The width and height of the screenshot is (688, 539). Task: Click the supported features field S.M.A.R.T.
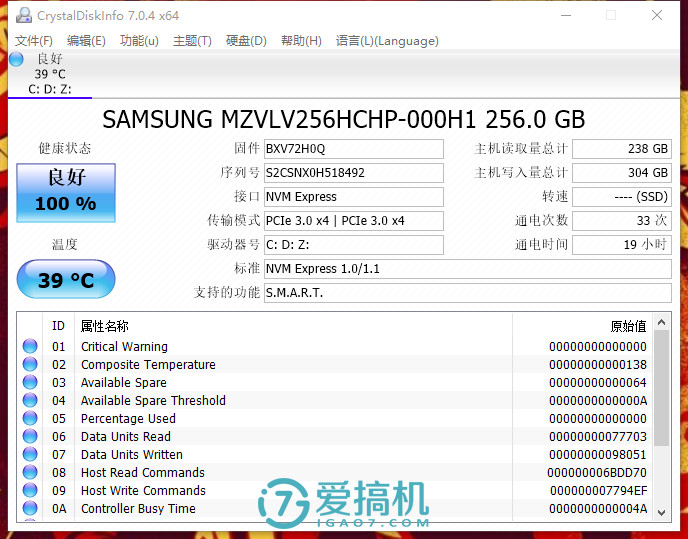pyautogui.click(x=468, y=293)
